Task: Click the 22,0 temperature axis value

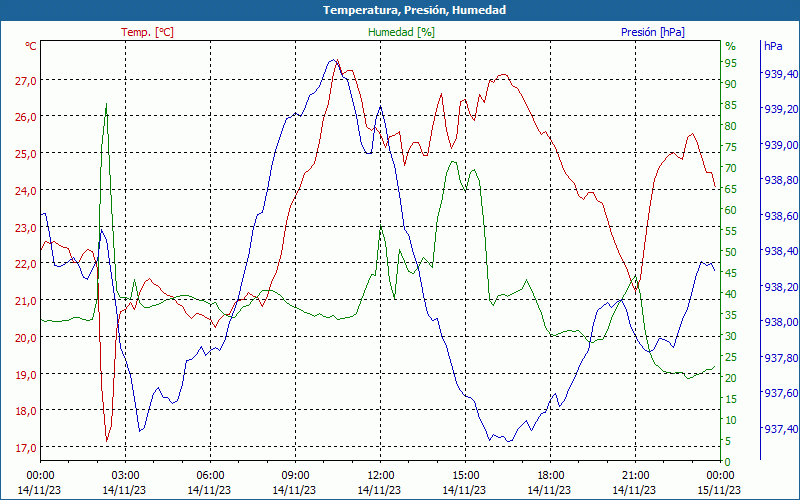Action: (x=26, y=264)
